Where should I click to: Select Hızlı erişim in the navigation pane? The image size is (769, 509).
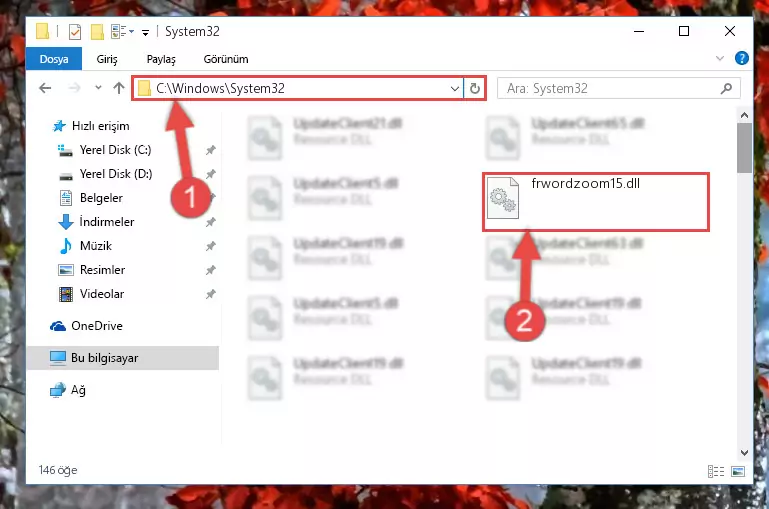[101, 126]
